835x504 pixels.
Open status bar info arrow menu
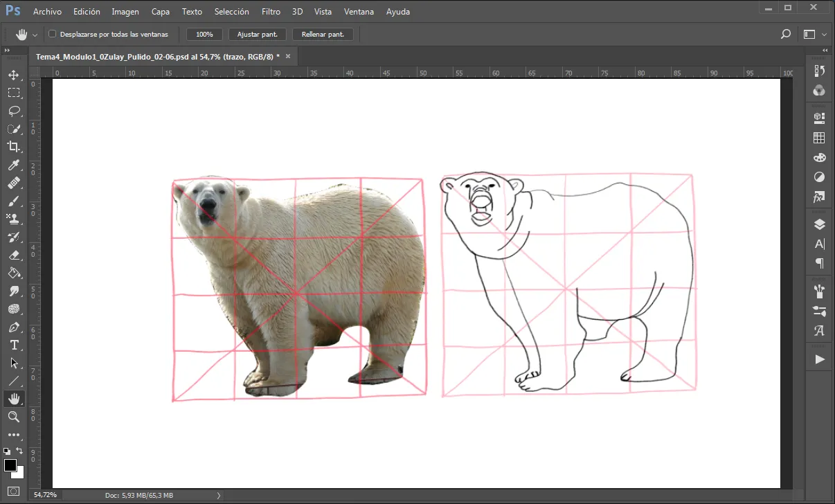click(219, 495)
